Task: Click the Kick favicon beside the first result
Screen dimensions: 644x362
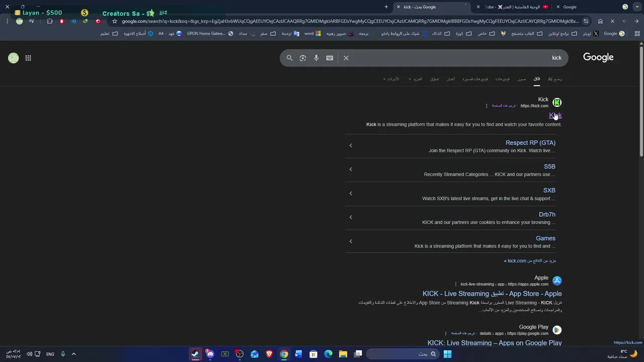Action: (x=557, y=103)
